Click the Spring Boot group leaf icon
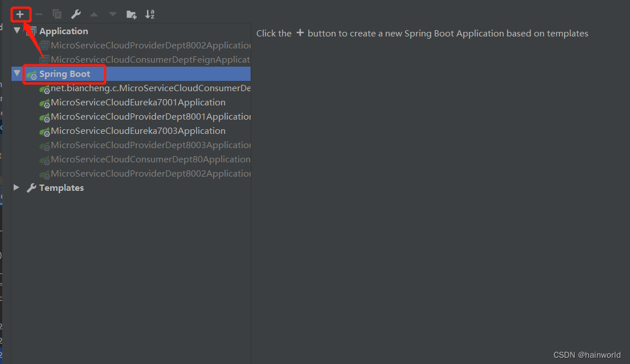The image size is (630, 364). pyautogui.click(x=32, y=75)
